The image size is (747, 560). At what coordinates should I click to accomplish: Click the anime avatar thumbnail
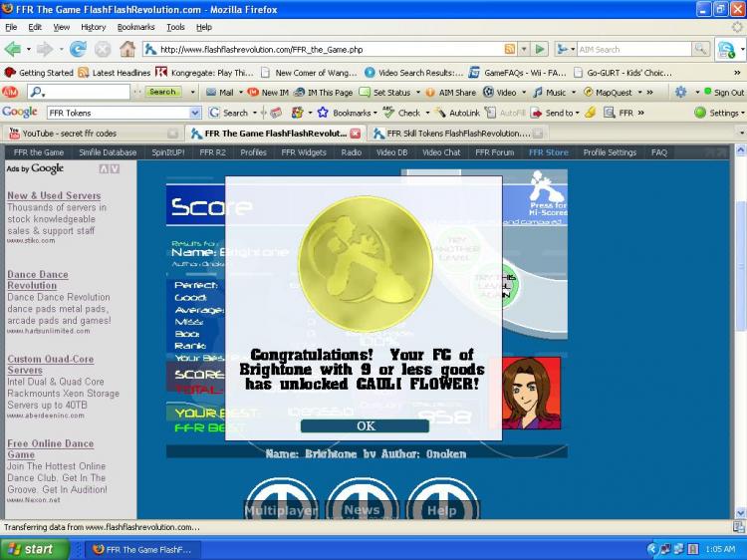tap(531, 393)
